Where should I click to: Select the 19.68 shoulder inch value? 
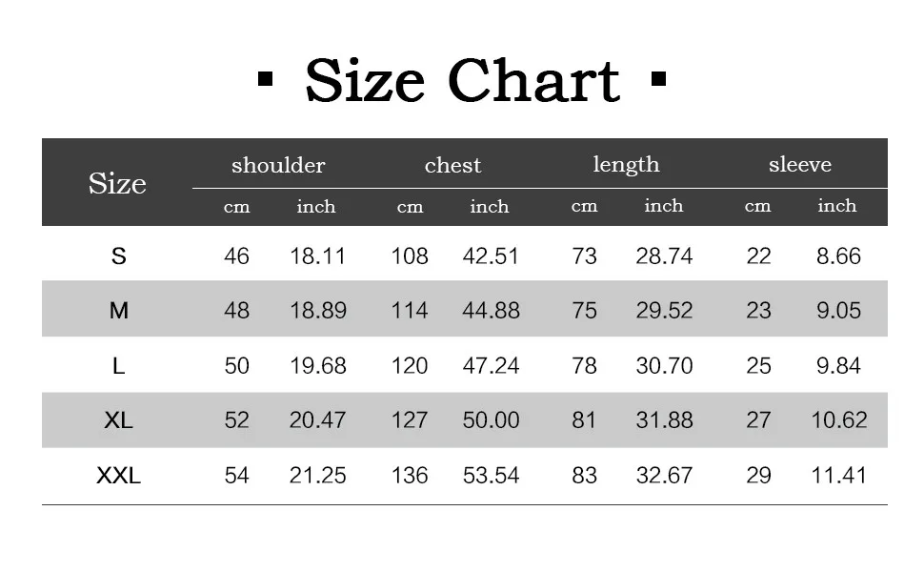point(317,366)
